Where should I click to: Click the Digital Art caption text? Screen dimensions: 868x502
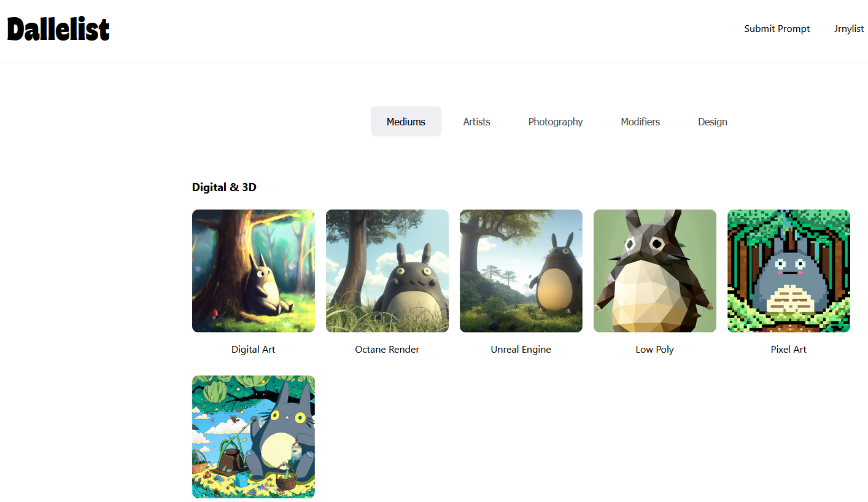click(x=254, y=350)
